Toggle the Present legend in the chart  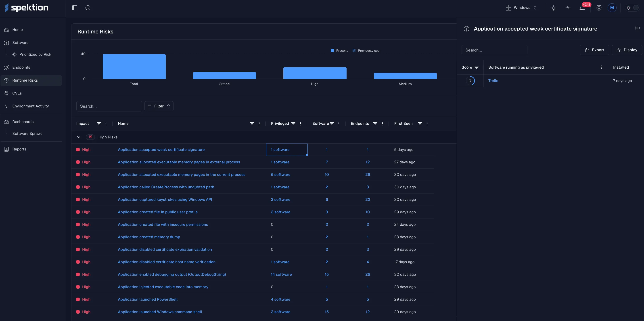339,50
